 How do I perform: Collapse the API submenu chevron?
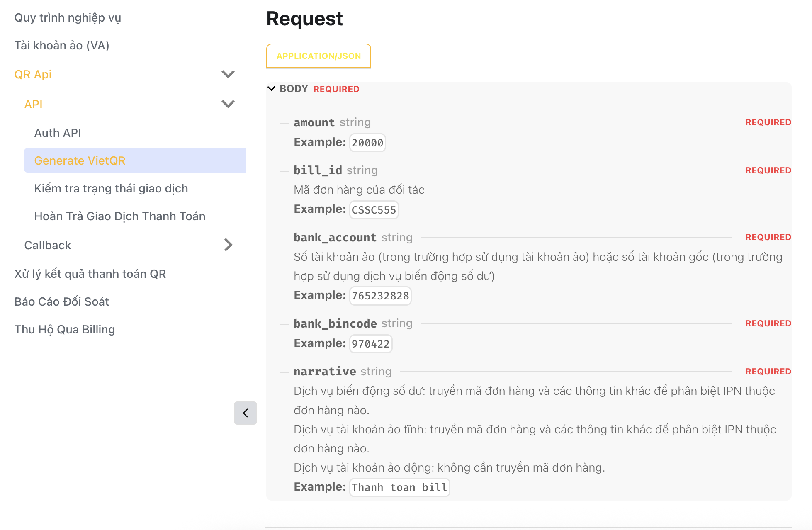click(228, 104)
